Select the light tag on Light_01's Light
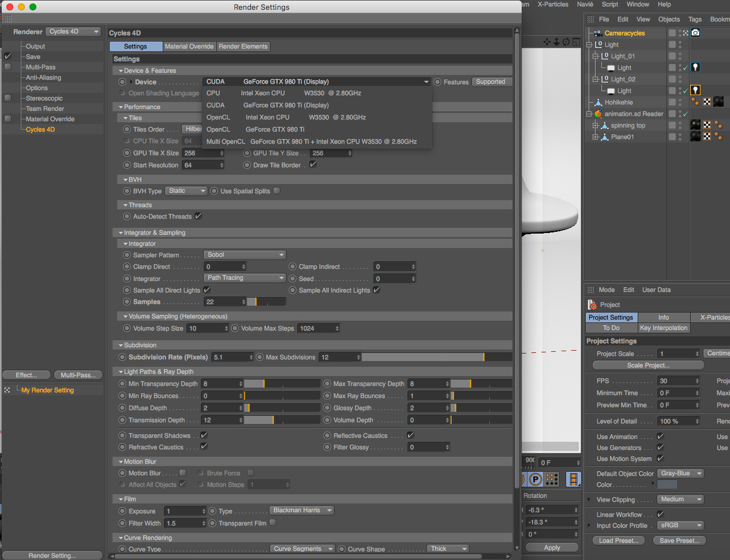 695,67
